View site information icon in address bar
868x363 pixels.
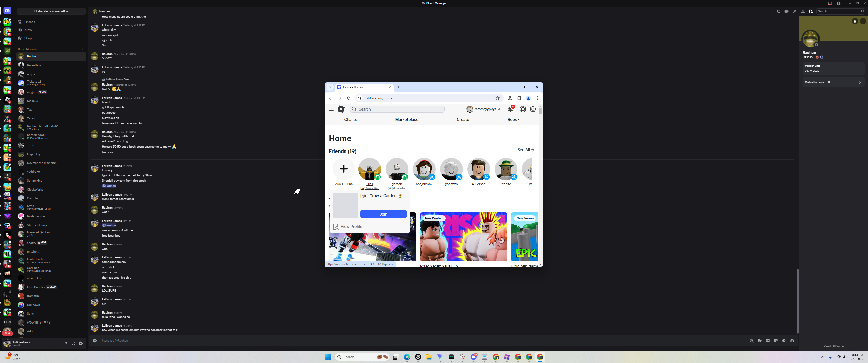pos(360,98)
